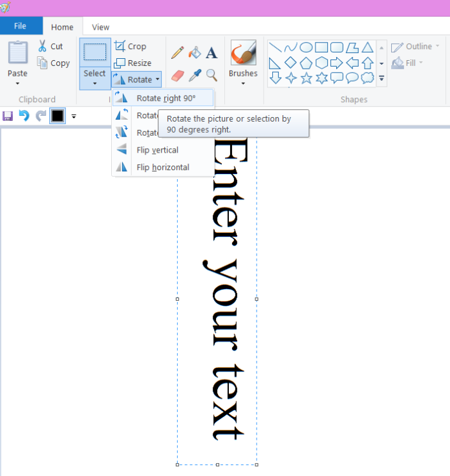This screenshot has width=450, height=476.
Task: Choose Rotate right 90° menu item
Action: (163, 98)
